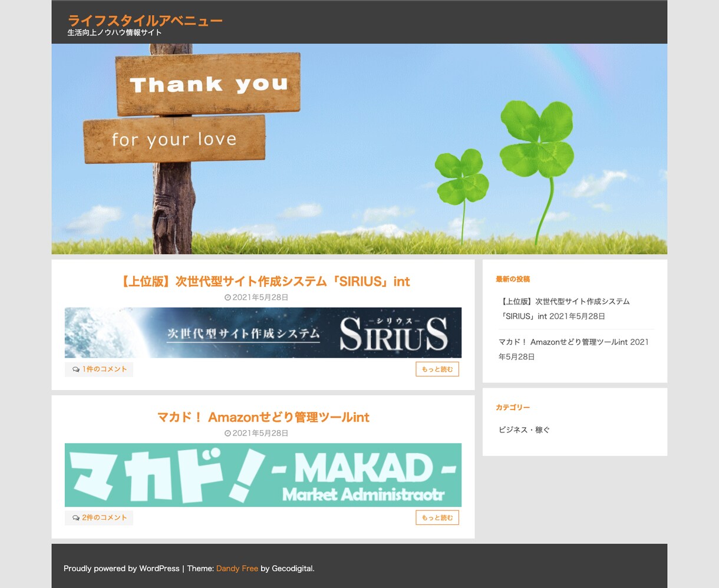Image resolution: width=719 pixels, height=588 pixels.
Task: Open the 1件のコメント comments link
Action: (104, 369)
